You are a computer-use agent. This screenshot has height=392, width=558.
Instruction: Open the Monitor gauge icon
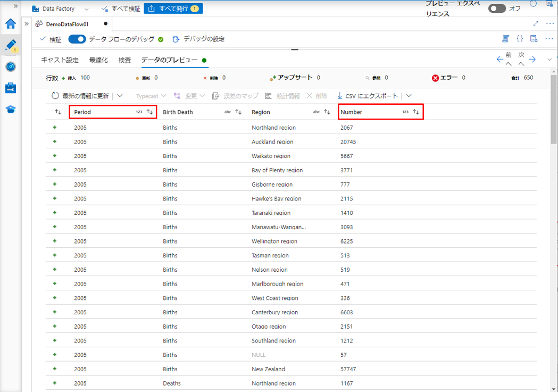pyautogui.click(x=11, y=67)
